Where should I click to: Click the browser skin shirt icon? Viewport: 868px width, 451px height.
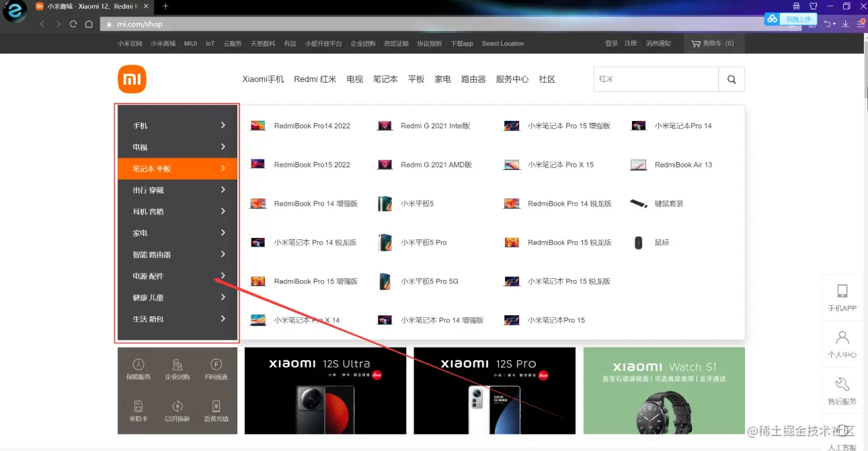tap(813, 6)
